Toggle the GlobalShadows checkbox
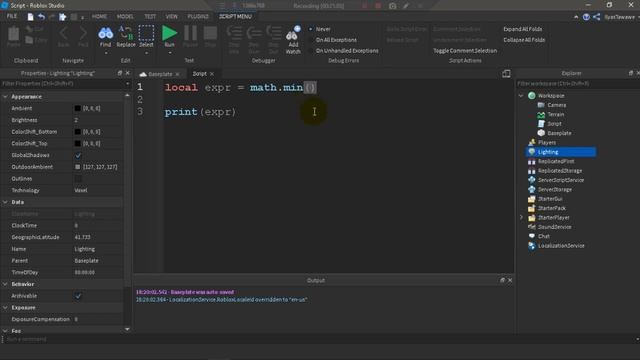 pyautogui.click(x=78, y=155)
